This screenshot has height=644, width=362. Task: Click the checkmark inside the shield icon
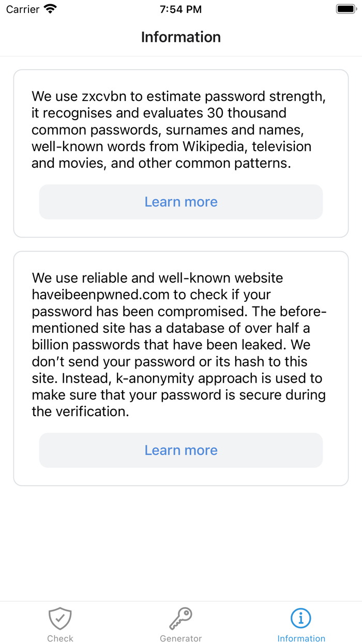(x=60, y=617)
